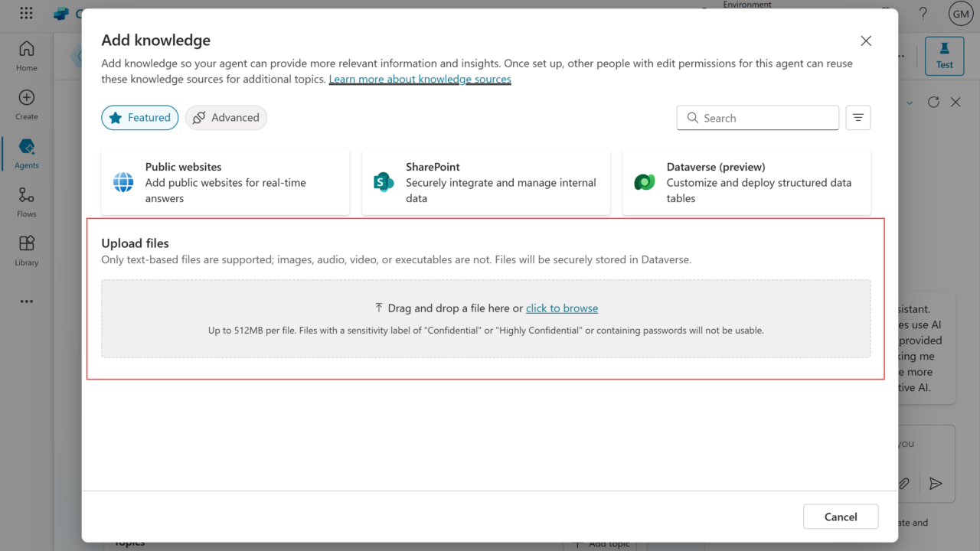
Task: Choose the Public websites knowledge source
Action: tap(225, 182)
